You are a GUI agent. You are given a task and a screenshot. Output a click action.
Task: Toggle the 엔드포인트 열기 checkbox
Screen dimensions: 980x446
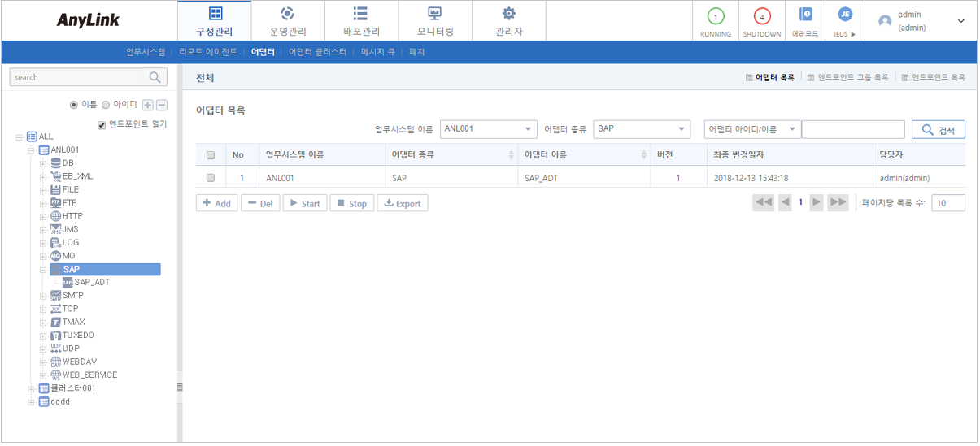coord(102,124)
